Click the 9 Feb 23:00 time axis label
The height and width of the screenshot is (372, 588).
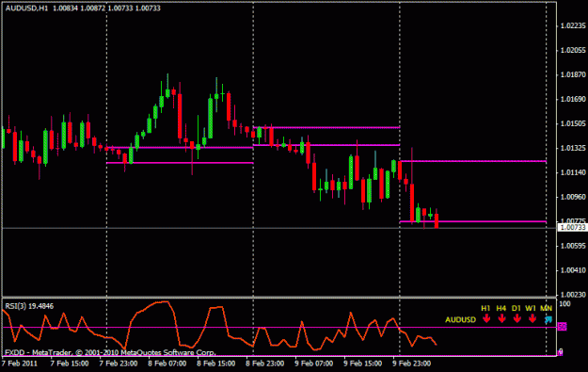(x=411, y=364)
